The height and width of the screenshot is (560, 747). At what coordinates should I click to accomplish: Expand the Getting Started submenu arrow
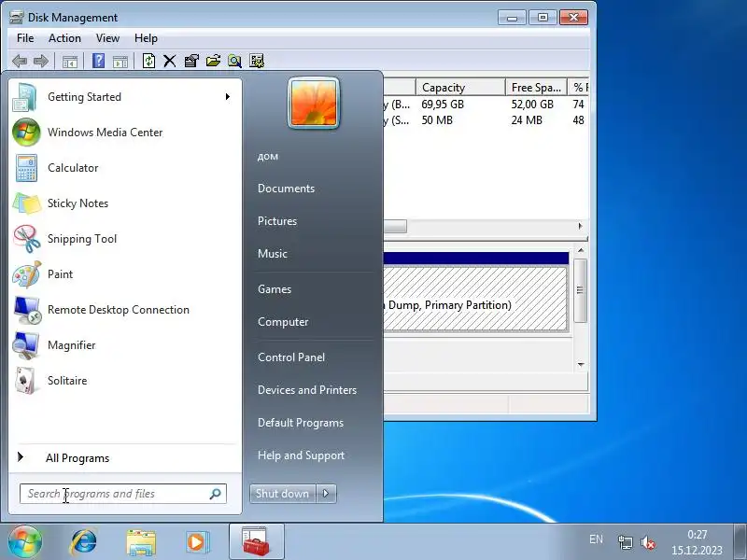(x=228, y=97)
